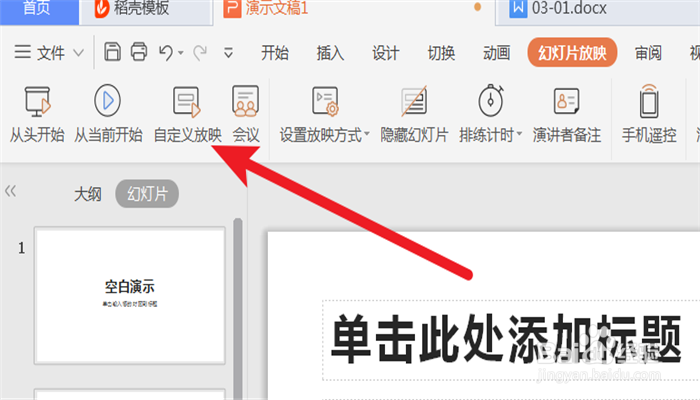This screenshot has height=400, width=700.
Task: Switch to the 首页 home tab
Action: tap(39, 12)
